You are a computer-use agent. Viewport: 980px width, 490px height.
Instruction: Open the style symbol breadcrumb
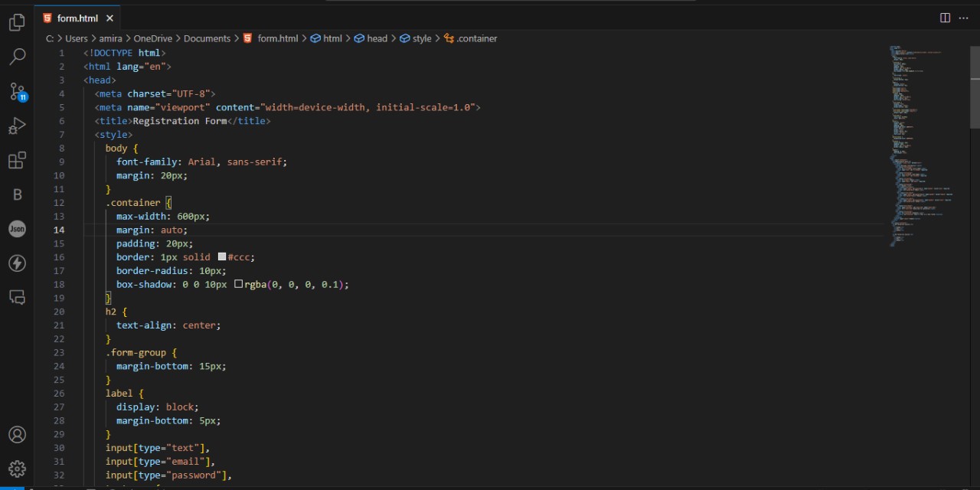[x=416, y=38]
